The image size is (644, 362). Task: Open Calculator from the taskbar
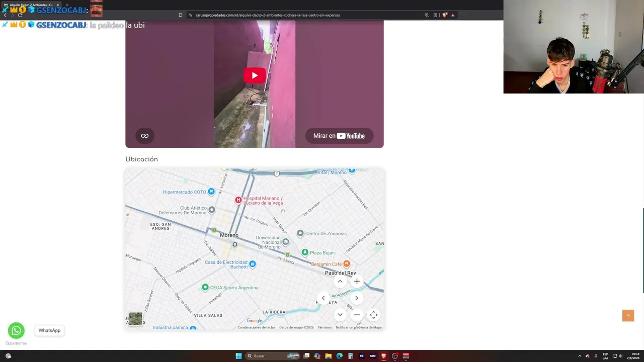pyautogui.click(x=350, y=356)
